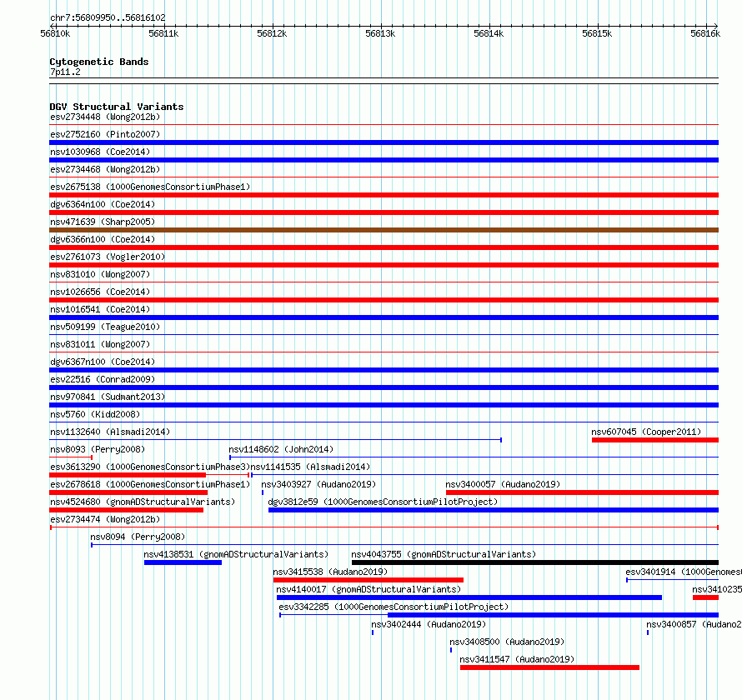Click nsv4140017 (gnomADStructuralVariants) label

click(x=368, y=589)
